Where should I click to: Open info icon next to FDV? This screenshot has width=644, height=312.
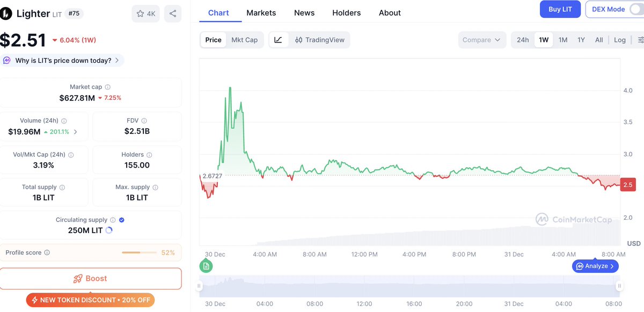144,121
